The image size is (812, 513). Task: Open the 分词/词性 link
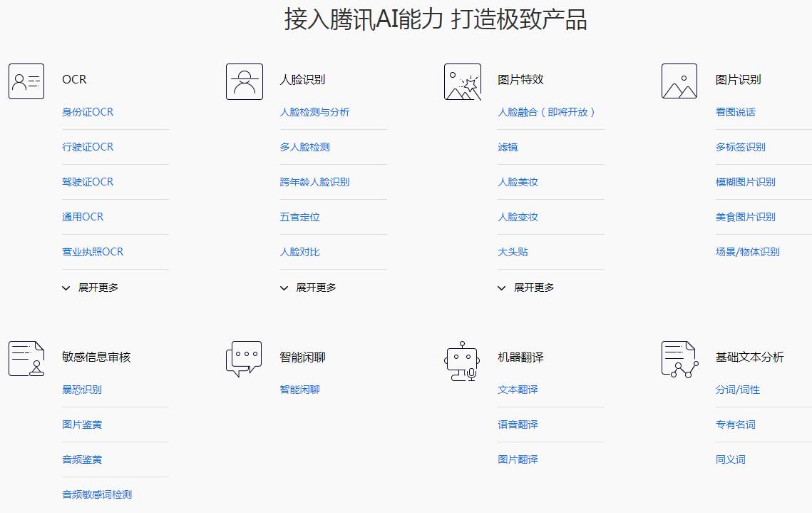point(737,390)
